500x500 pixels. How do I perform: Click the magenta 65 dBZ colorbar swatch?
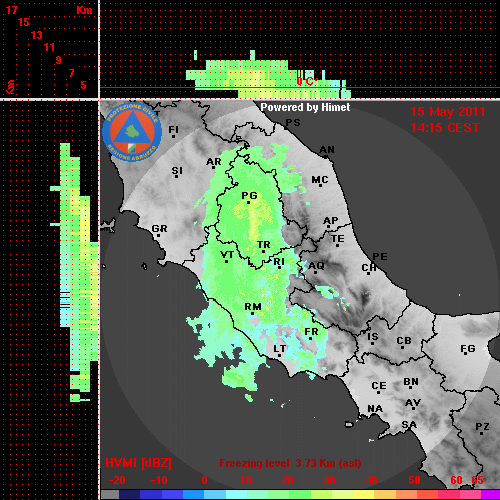(x=490, y=494)
